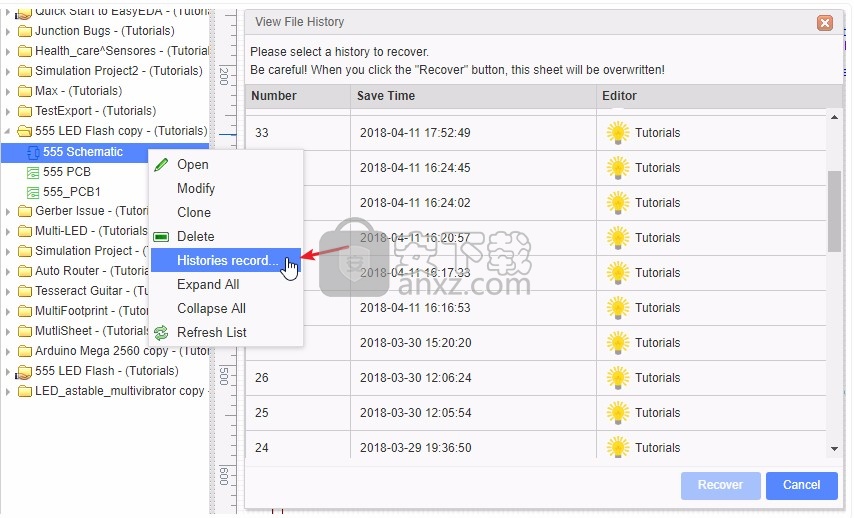The height and width of the screenshot is (518, 854).
Task: Click the Save Time column header
Action: [386, 96]
